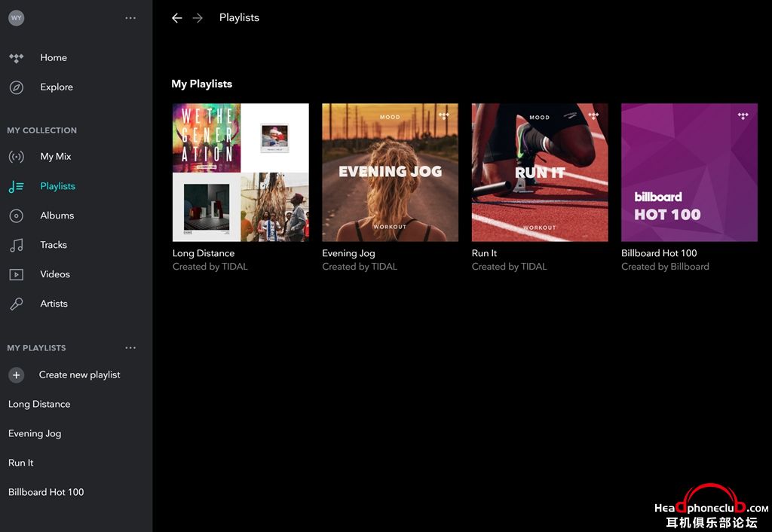
Task: Go forward with the right arrow
Action: pyautogui.click(x=198, y=18)
